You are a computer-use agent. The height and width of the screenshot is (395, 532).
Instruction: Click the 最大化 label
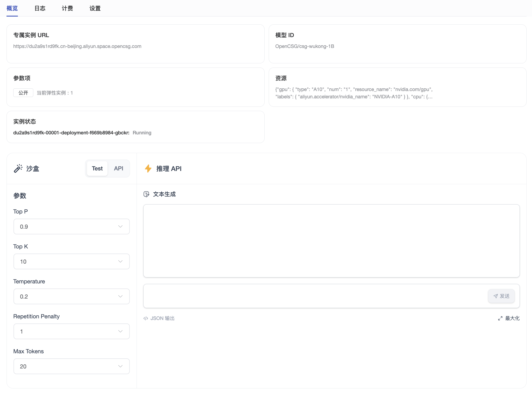click(x=512, y=318)
